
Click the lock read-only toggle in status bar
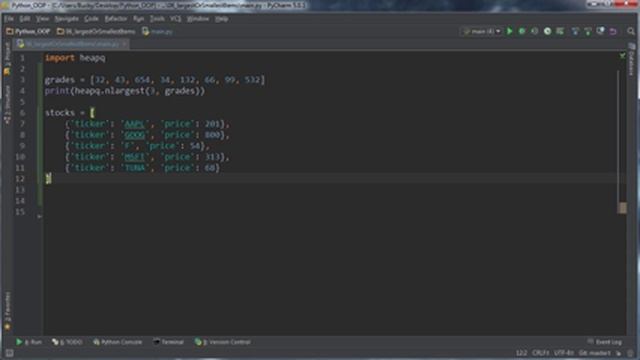(x=619, y=353)
